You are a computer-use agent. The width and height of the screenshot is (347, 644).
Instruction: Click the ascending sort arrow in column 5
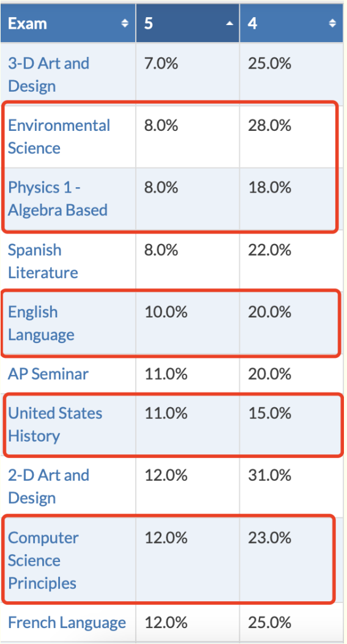coord(229,24)
